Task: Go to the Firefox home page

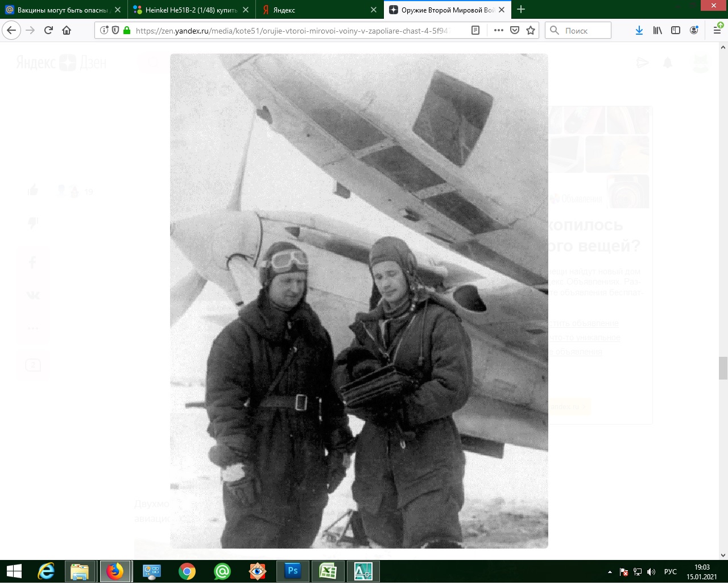Action: tap(67, 31)
